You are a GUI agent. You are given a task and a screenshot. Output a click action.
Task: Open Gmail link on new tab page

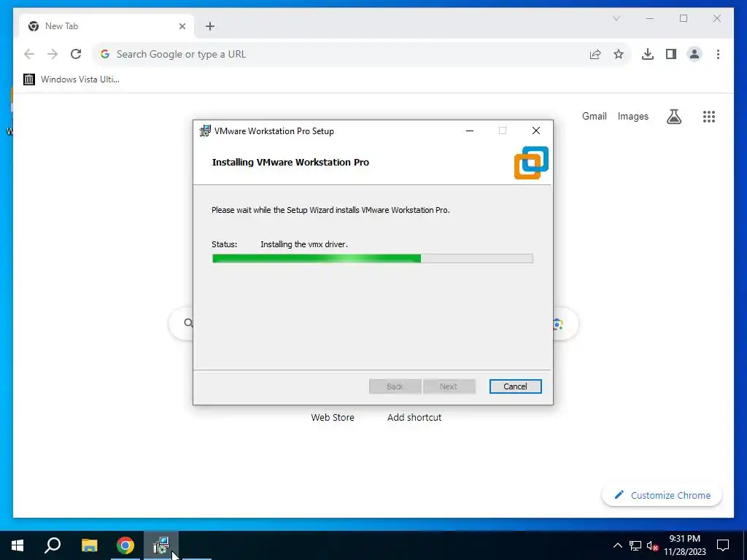tap(594, 116)
